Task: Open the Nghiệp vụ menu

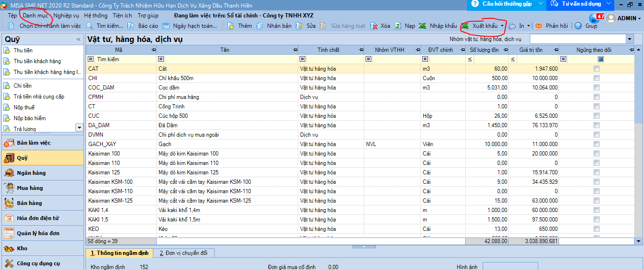Action: click(66, 15)
